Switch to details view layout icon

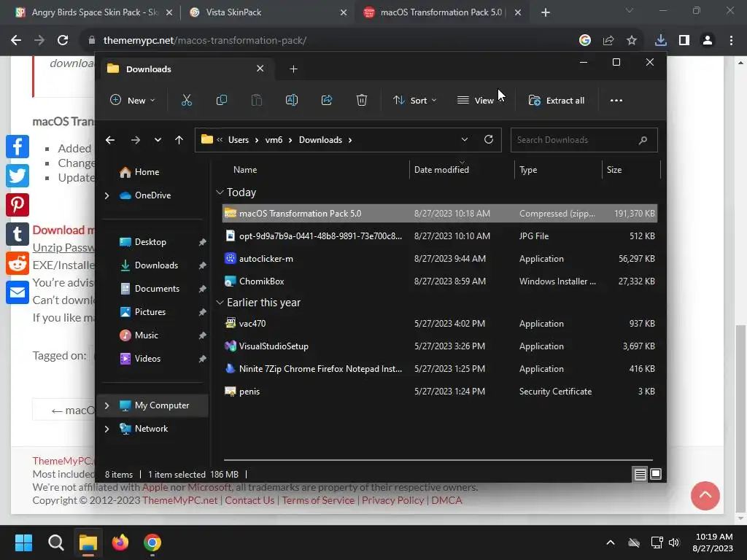(640, 474)
